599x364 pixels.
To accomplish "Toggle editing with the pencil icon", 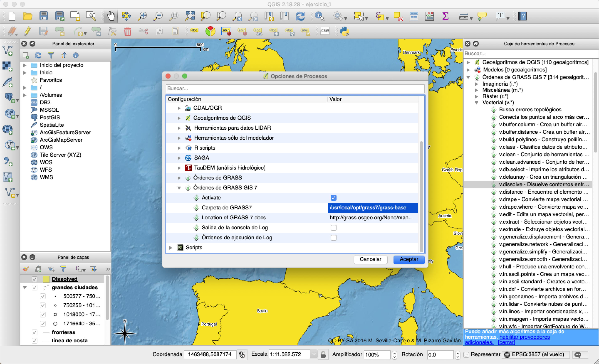I will click(x=28, y=31).
